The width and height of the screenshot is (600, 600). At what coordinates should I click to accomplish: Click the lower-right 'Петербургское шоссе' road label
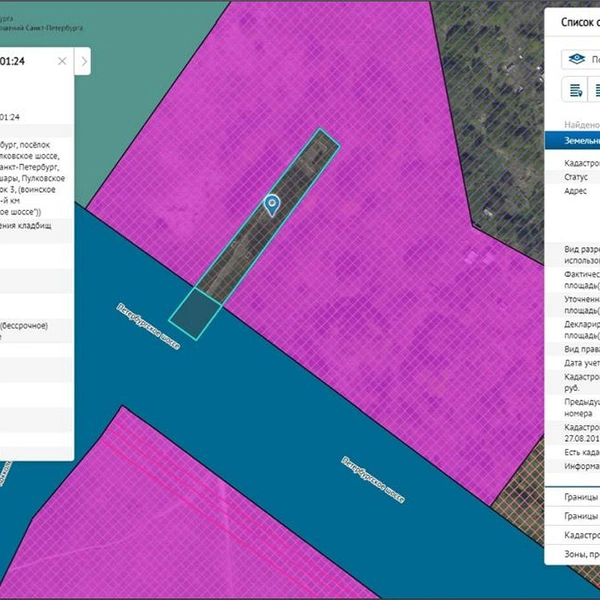point(372,479)
